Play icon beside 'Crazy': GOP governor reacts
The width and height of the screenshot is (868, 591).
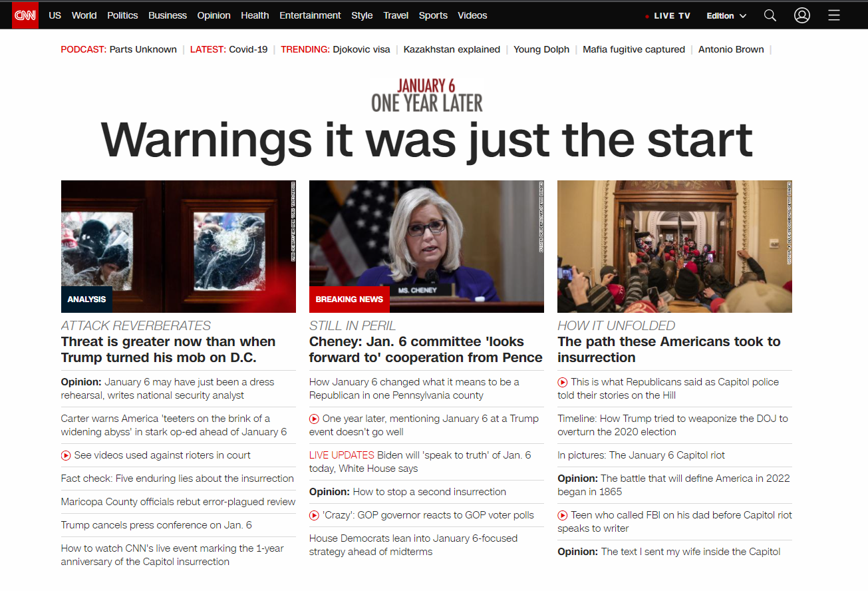[x=314, y=516]
